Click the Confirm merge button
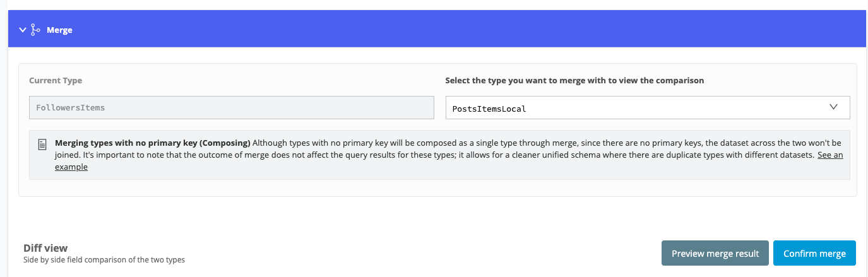The width and height of the screenshot is (868, 277). tap(814, 253)
